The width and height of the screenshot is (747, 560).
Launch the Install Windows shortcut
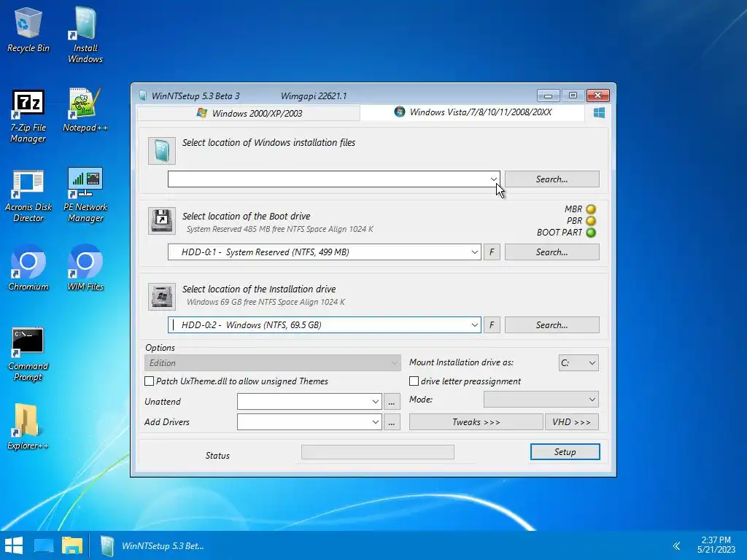(x=85, y=35)
